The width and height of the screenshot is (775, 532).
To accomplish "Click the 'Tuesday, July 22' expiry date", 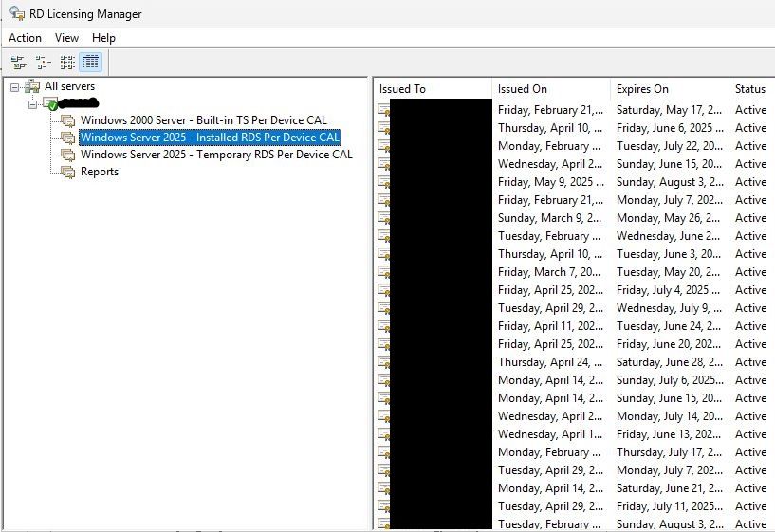I will 669,146.
